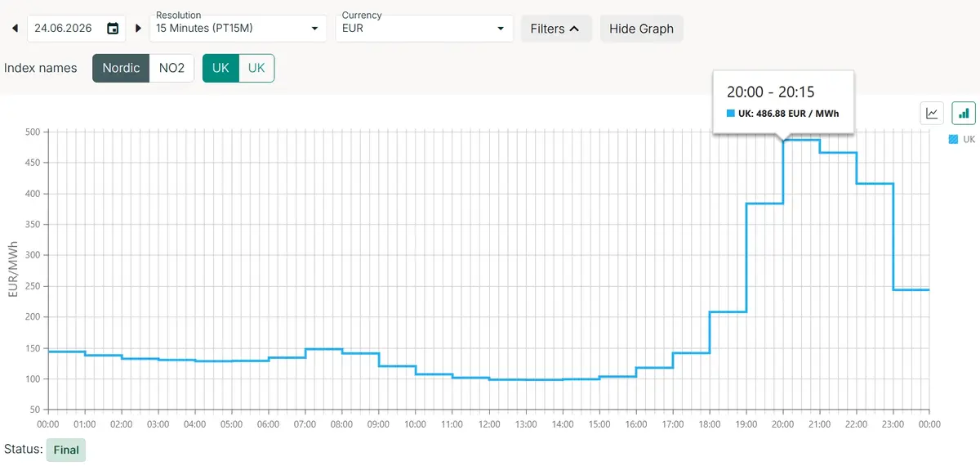The image size is (980, 466).
Task: Toggle the white UK index chip
Action: tap(256, 68)
